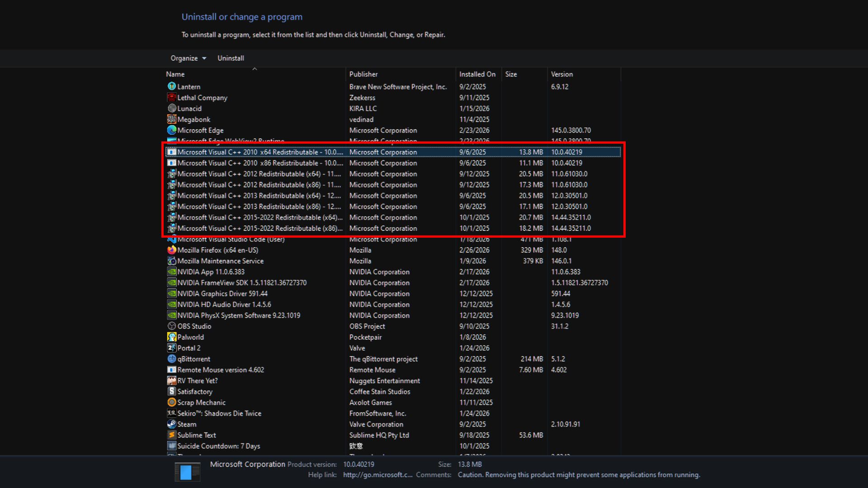Click the Megabonk icon
This screenshot has width=868, height=488.
click(x=172, y=119)
